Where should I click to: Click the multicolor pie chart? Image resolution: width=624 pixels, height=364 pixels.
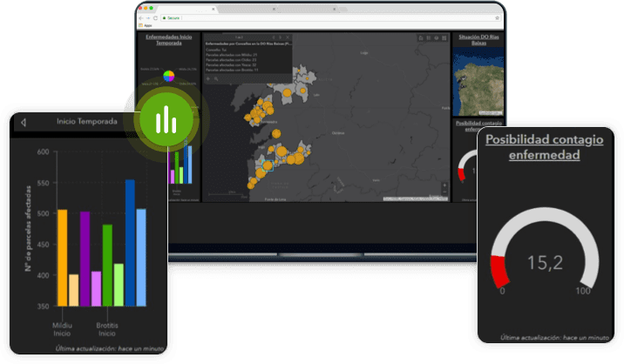pyautogui.click(x=169, y=76)
